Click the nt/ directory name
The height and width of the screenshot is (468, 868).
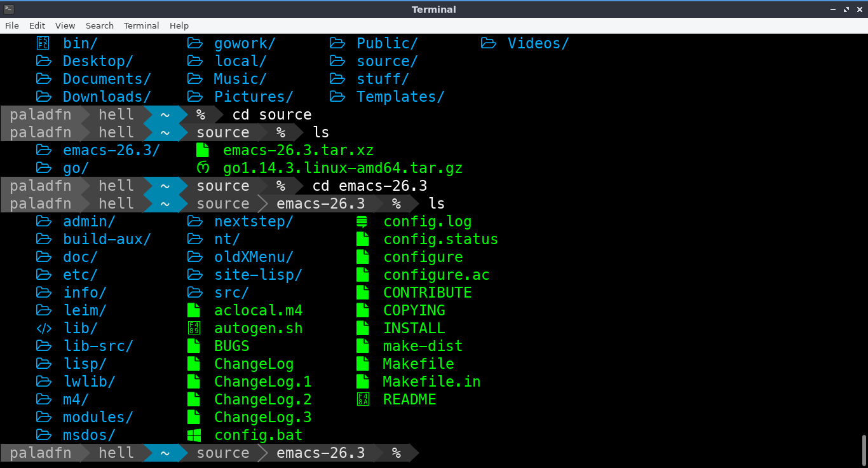coord(227,239)
